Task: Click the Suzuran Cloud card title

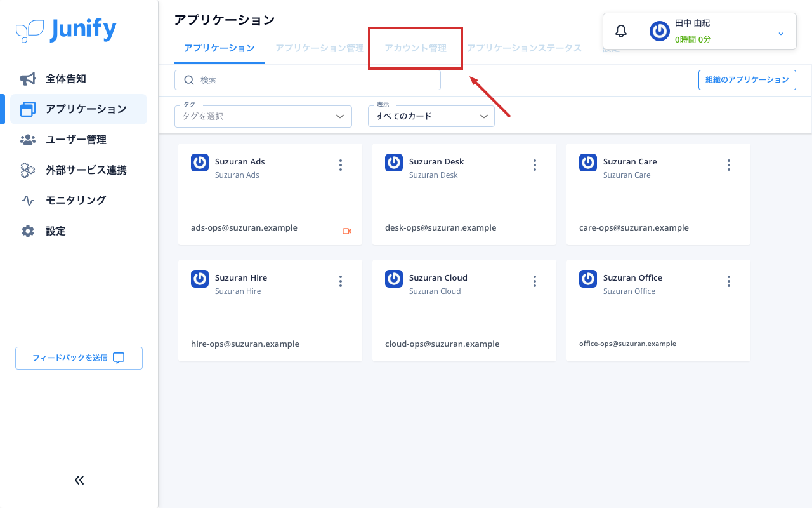Action: pyautogui.click(x=438, y=277)
